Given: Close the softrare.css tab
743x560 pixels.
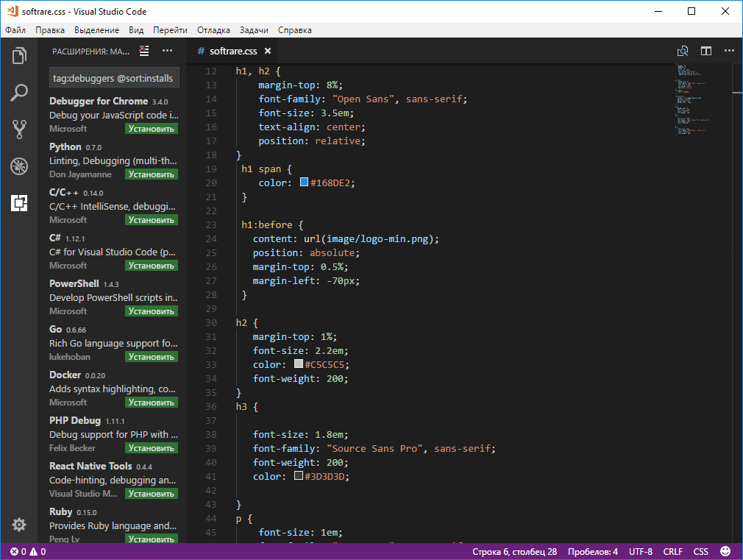Looking at the screenshot, I should coord(268,51).
